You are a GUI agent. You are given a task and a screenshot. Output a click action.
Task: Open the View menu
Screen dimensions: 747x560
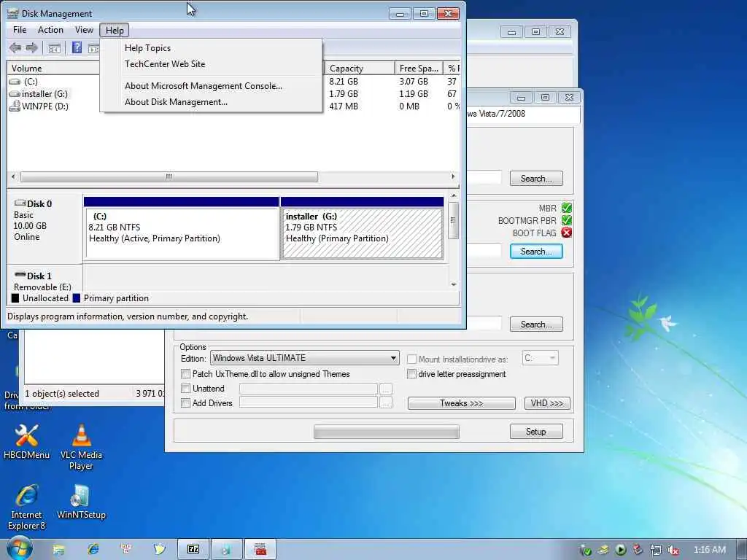pyautogui.click(x=84, y=30)
